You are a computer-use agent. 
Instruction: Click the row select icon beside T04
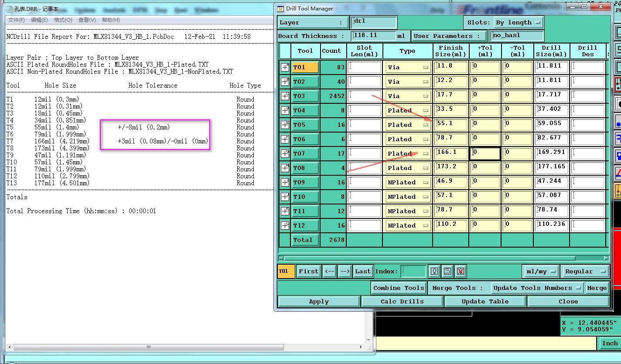click(285, 110)
